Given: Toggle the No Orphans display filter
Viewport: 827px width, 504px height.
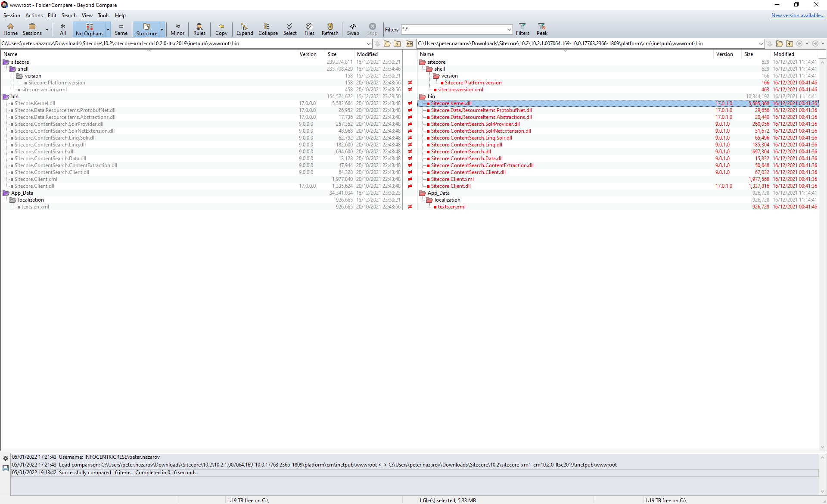Looking at the screenshot, I should [x=89, y=29].
